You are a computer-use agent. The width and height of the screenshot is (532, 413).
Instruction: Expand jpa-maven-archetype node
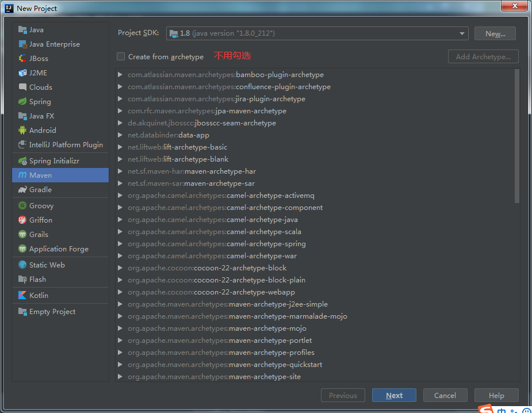point(120,110)
